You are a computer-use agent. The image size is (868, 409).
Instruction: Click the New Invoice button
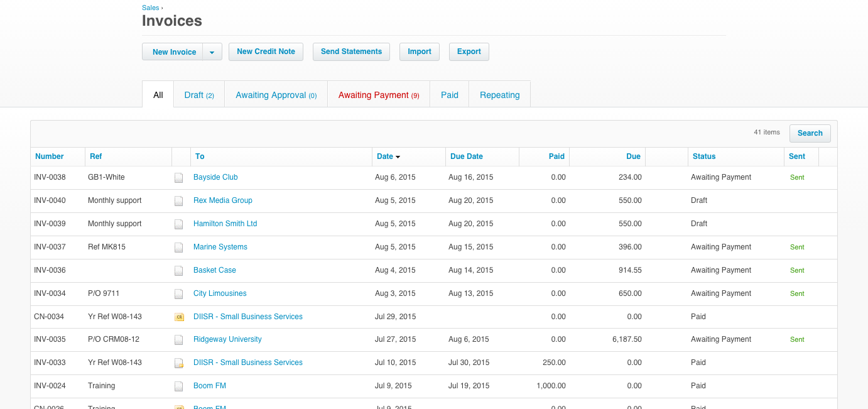point(174,52)
